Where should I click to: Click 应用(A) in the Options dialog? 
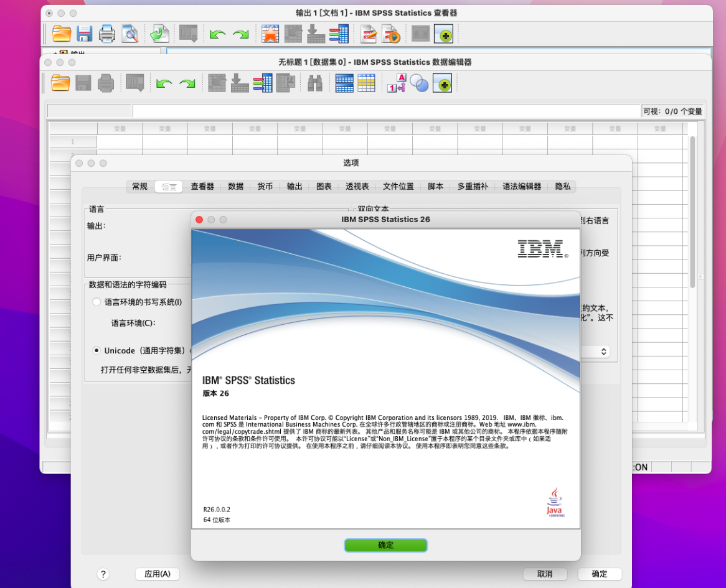click(157, 574)
